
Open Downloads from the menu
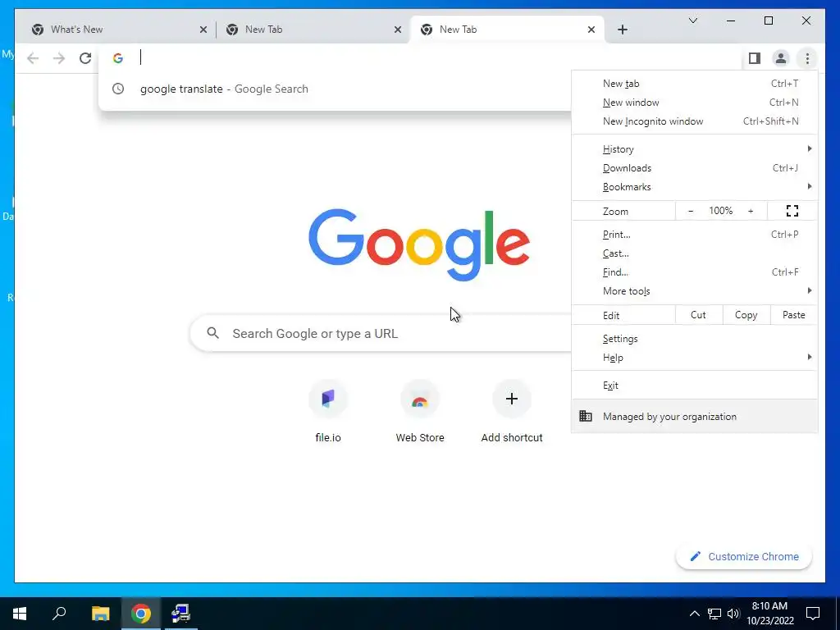click(x=694, y=168)
